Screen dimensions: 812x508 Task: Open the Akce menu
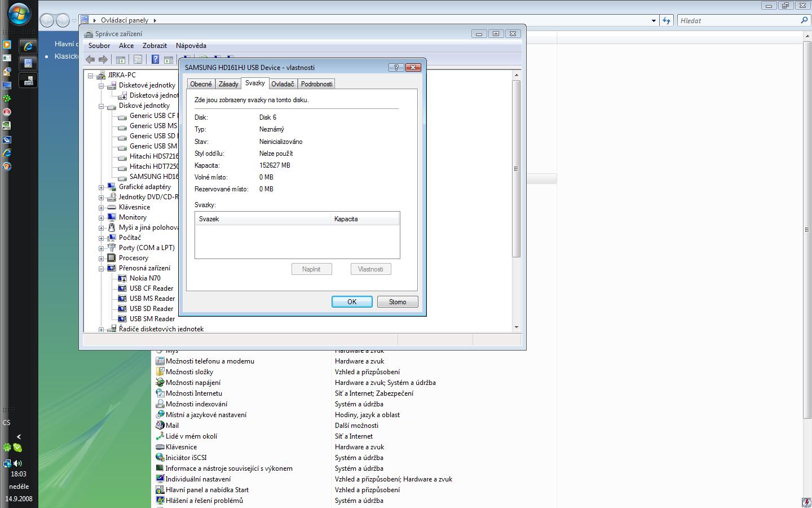pos(126,46)
